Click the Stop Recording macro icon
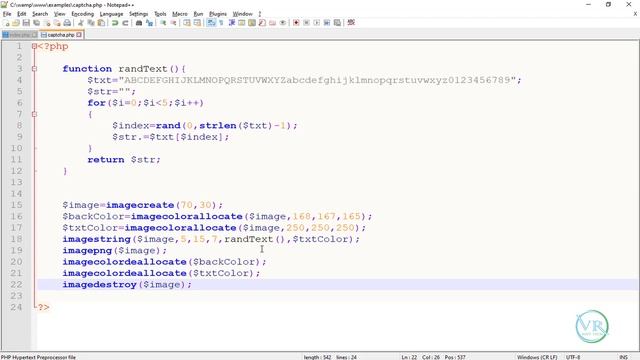Viewport: 640px width, 360px height. (307, 23)
